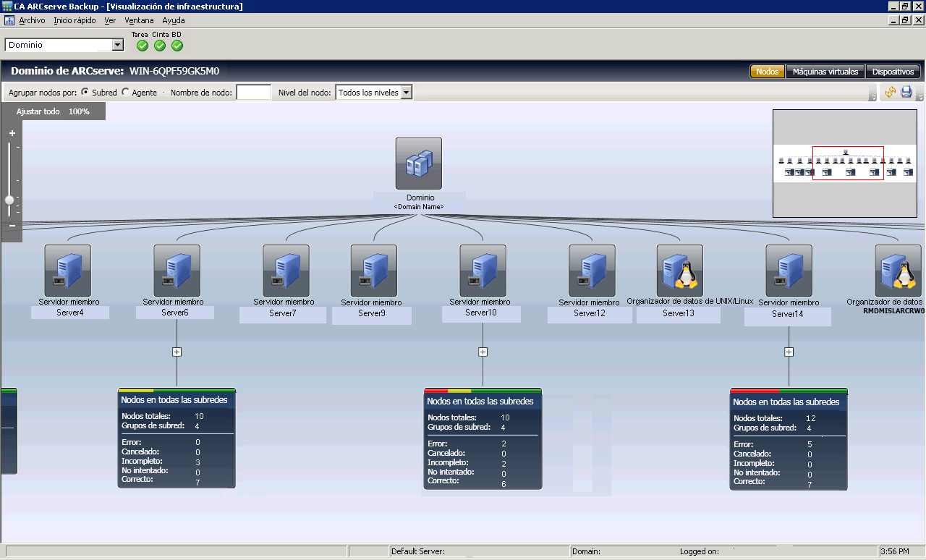The height and width of the screenshot is (560, 926).
Task: Open the application icon menu beside Archivo
Action: (x=9, y=20)
